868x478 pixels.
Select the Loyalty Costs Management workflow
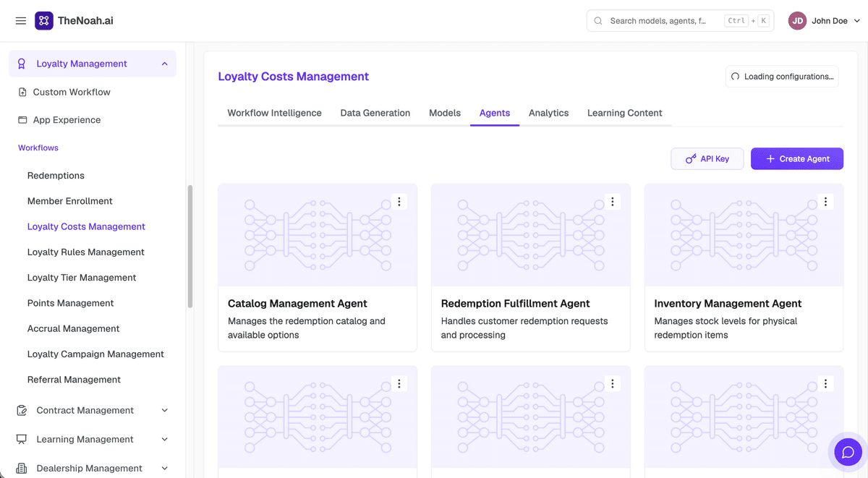(x=86, y=226)
